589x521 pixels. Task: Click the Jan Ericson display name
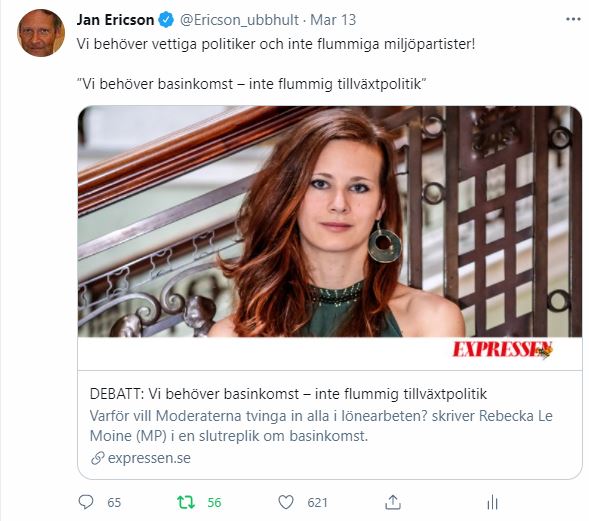pyautogui.click(x=115, y=20)
